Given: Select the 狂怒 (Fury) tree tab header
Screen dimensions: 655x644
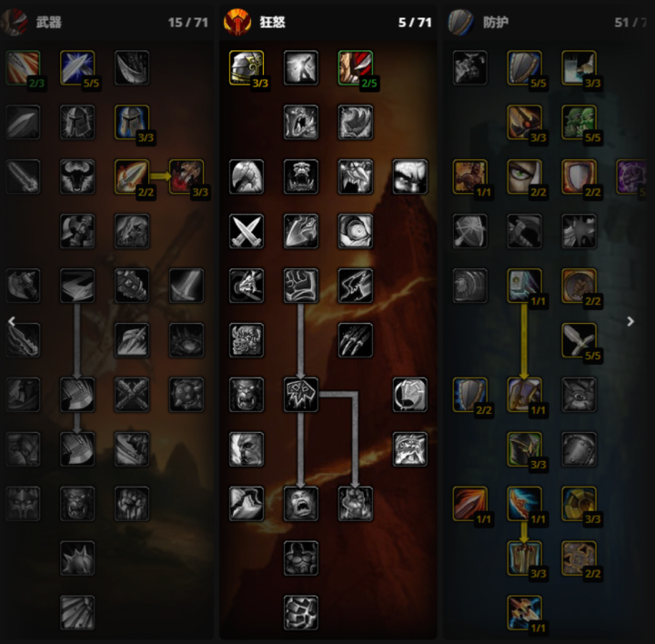Looking at the screenshot, I should pos(327,22).
